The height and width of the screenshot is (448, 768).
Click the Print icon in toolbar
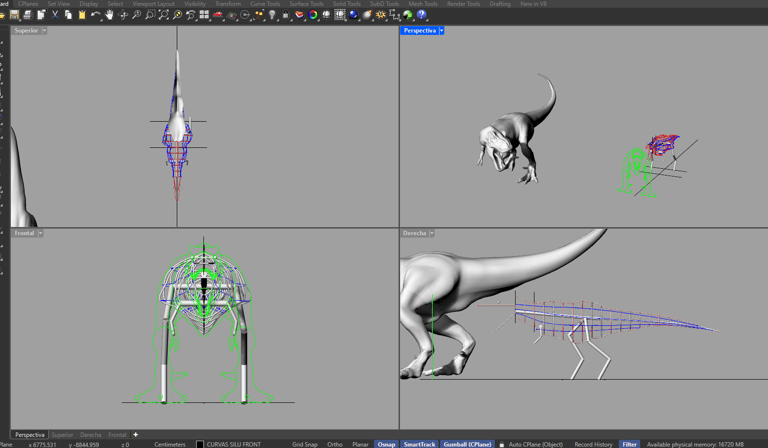(27, 15)
